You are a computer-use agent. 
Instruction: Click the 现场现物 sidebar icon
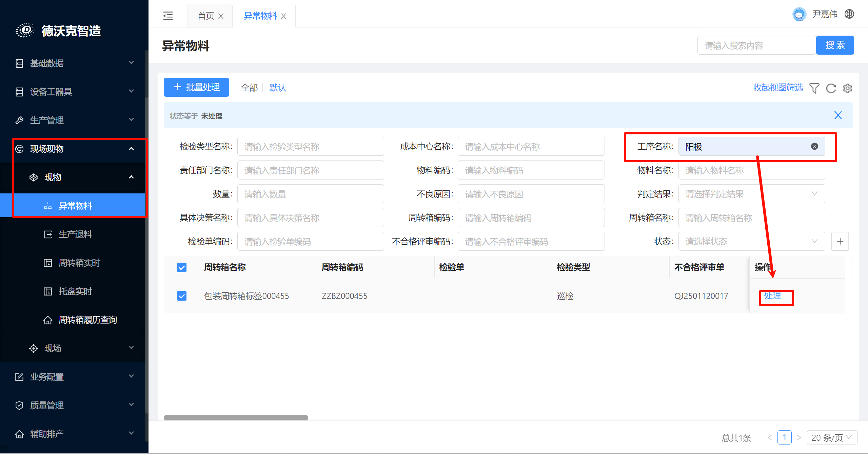pos(19,149)
